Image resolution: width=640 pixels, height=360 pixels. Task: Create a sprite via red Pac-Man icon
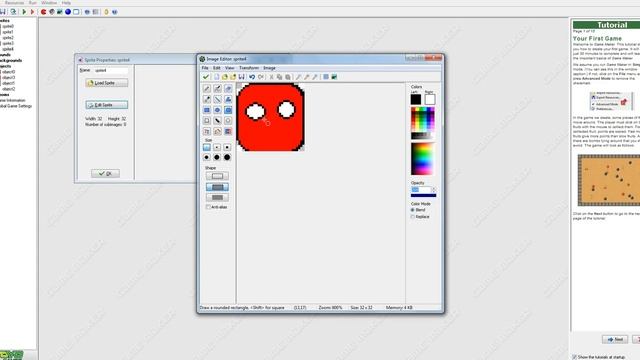[43, 12]
